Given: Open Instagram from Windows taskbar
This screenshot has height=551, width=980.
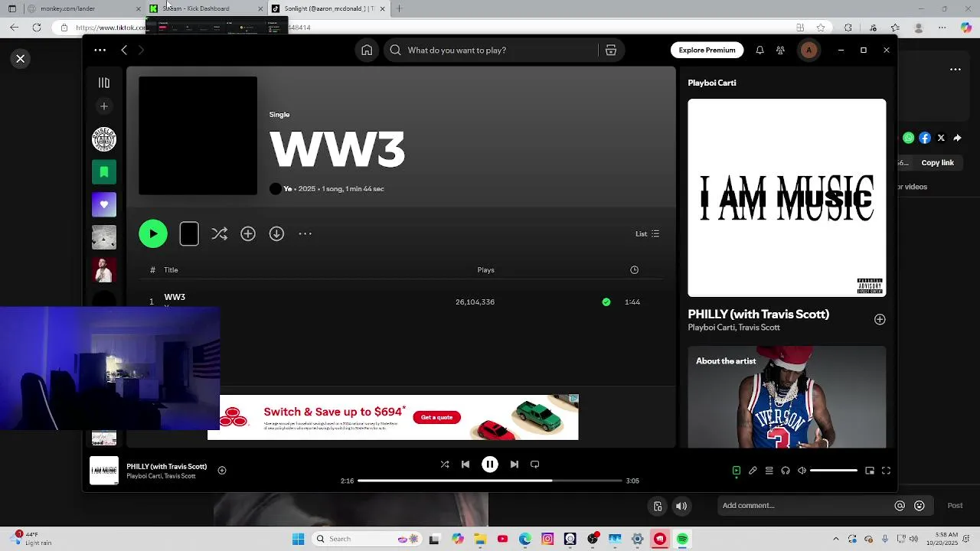Looking at the screenshot, I should (x=547, y=540).
